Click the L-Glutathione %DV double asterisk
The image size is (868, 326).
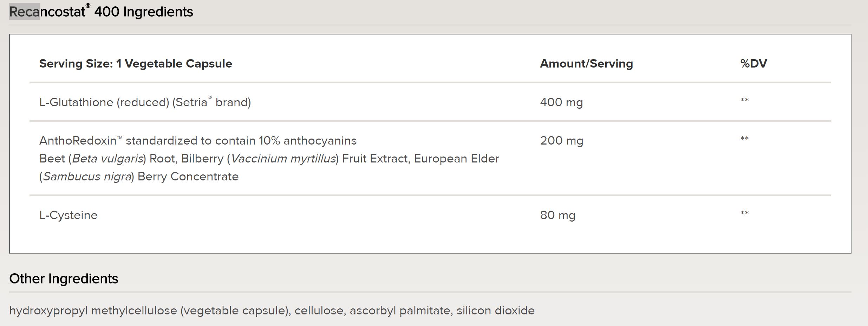744,100
